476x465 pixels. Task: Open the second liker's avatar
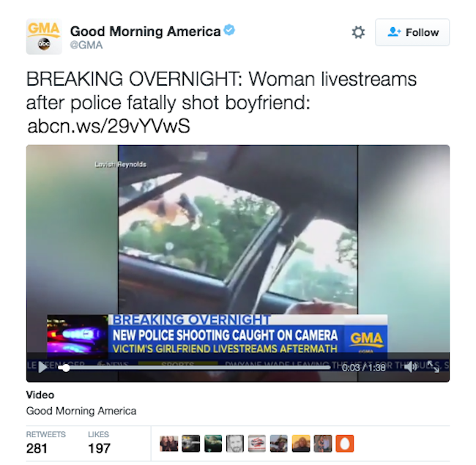(x=191, y=444)
